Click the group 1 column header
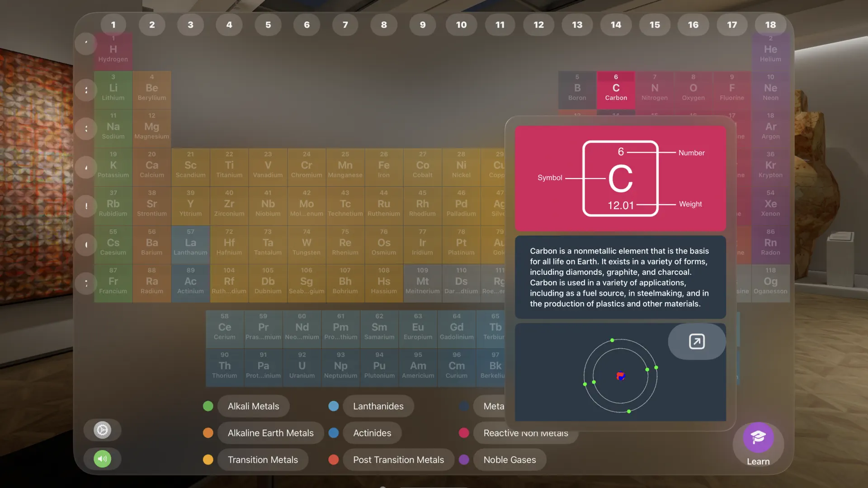The height and width of the screenshot is (488, 868). [113, 25]
